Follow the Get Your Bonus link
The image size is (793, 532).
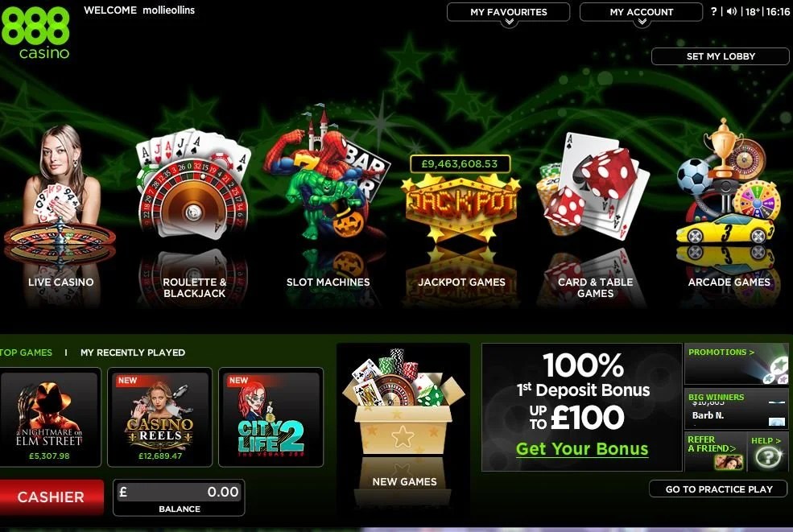point(581,449)
